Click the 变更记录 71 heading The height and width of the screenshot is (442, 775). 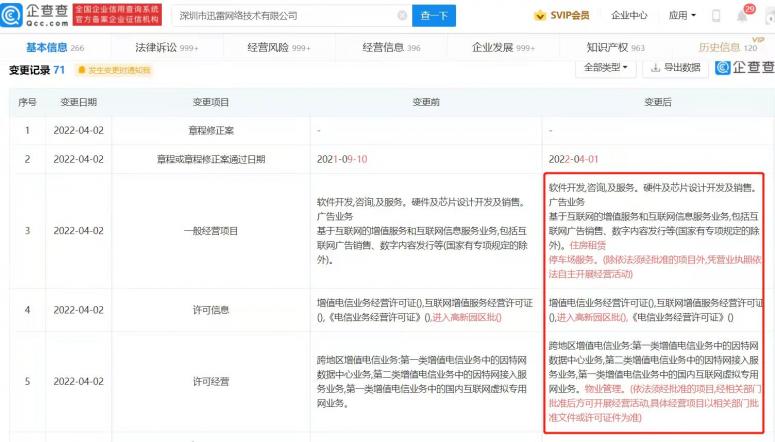(x=37, y=70)
